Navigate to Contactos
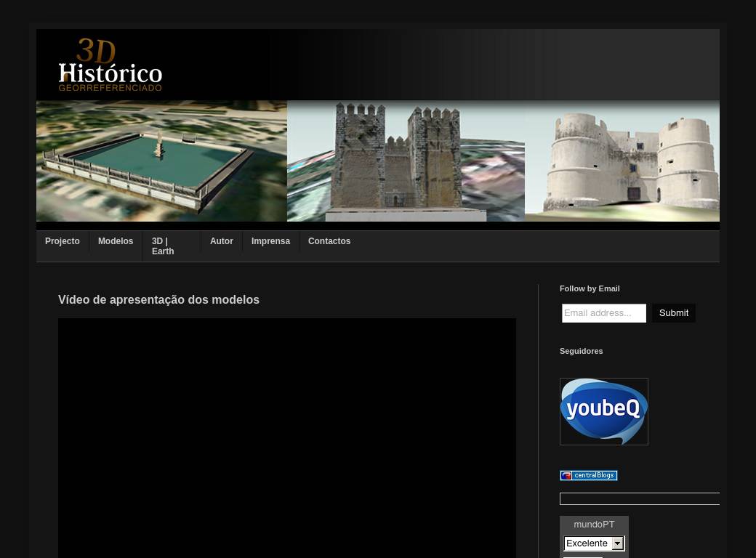This screenshot has width=756, height=558. (329, 241)
